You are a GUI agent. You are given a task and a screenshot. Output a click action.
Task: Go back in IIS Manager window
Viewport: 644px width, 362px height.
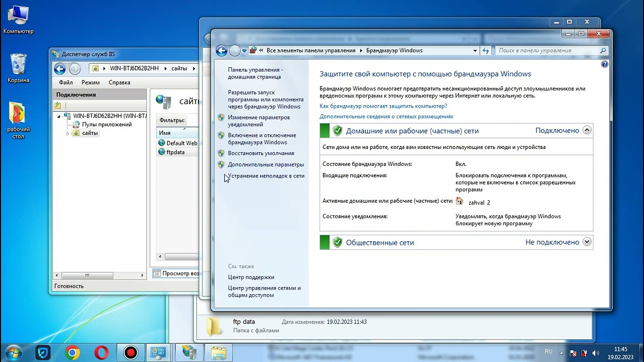tap(60, 69)
